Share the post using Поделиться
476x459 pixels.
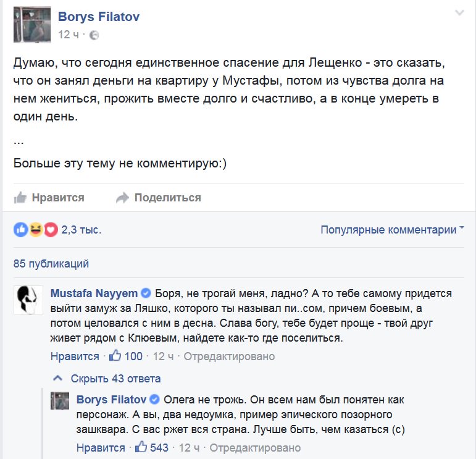[167, 198]
